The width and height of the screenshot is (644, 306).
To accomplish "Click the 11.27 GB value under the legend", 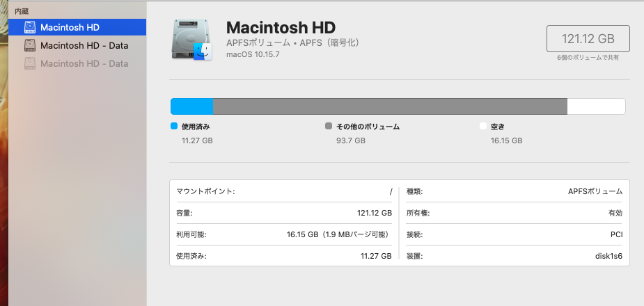I will pos(197,140).
